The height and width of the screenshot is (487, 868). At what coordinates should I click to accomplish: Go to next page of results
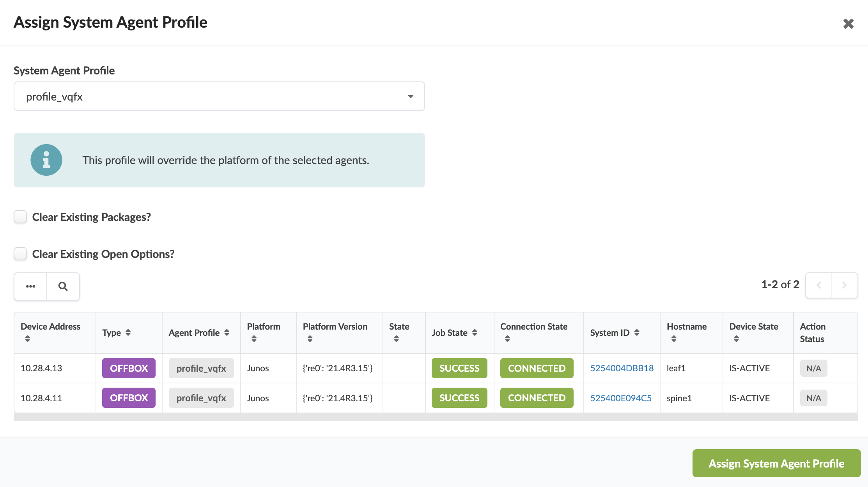tap(844, 285)
